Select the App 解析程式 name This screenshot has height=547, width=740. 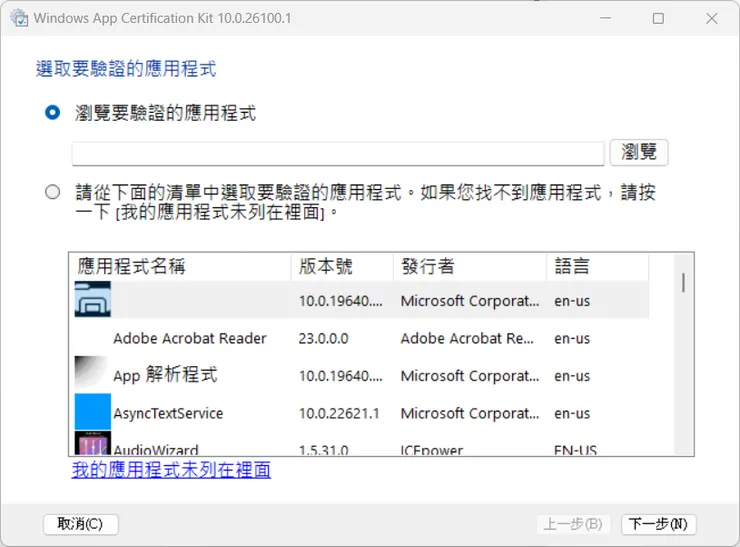(165, 375)
